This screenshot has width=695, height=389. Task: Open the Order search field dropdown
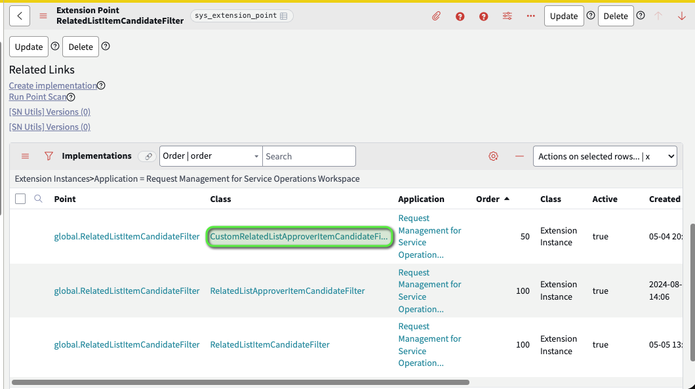[x=211, y=156]
